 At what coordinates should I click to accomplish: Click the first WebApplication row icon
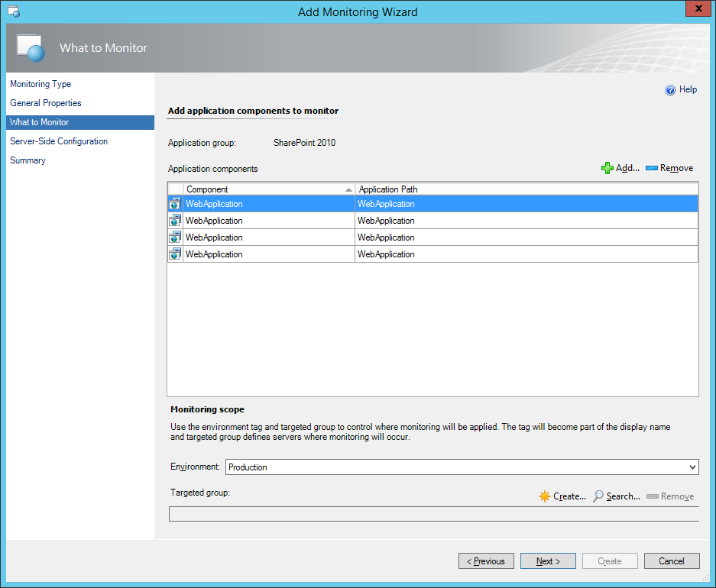pos(175,204)
